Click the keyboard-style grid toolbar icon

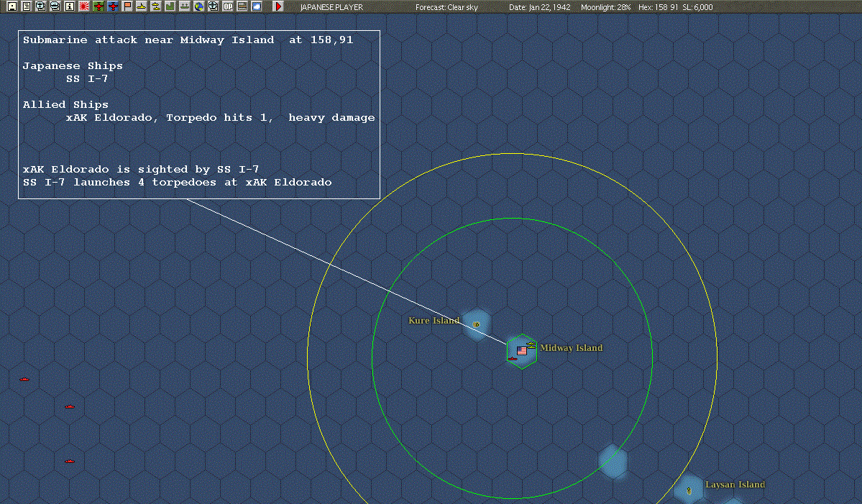click(242, 6)
